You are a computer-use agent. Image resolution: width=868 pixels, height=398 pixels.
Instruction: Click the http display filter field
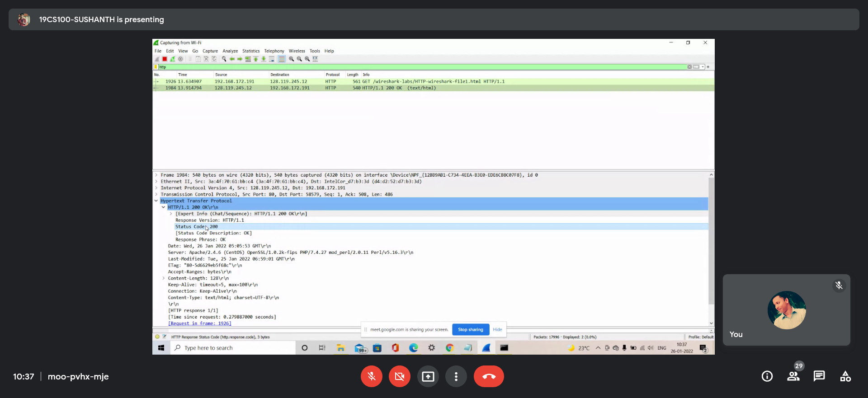pos(420,67)
